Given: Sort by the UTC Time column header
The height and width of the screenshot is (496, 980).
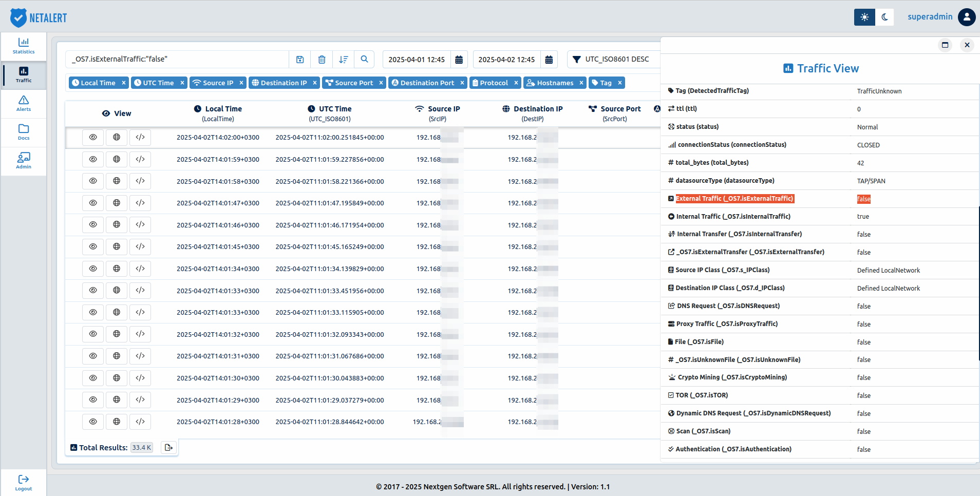Looking at the screenshot, I should (330, 113).
